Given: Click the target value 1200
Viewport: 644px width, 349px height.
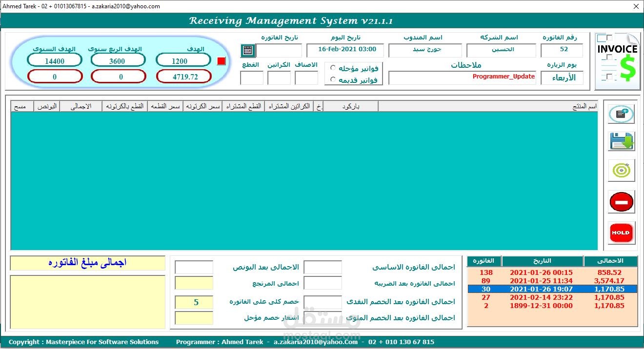Looking at the screenshot, I should pos(183,60).
